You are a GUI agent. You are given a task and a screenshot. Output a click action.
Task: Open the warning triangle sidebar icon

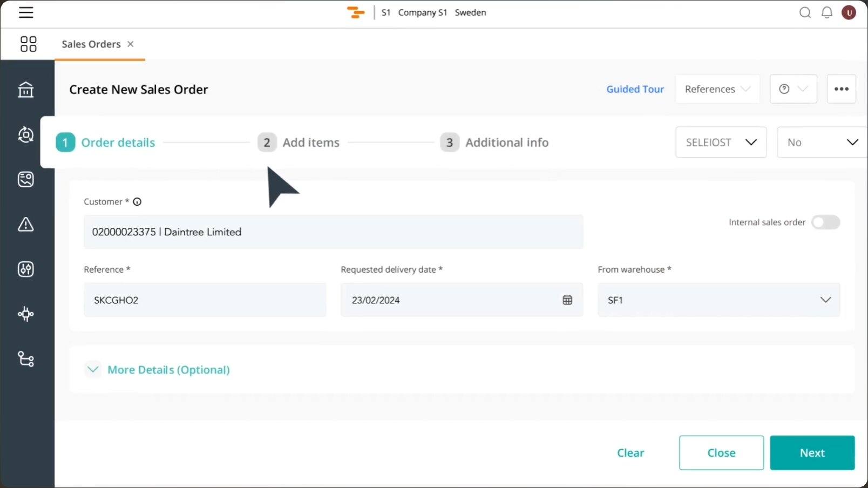(x=26, y=224)
